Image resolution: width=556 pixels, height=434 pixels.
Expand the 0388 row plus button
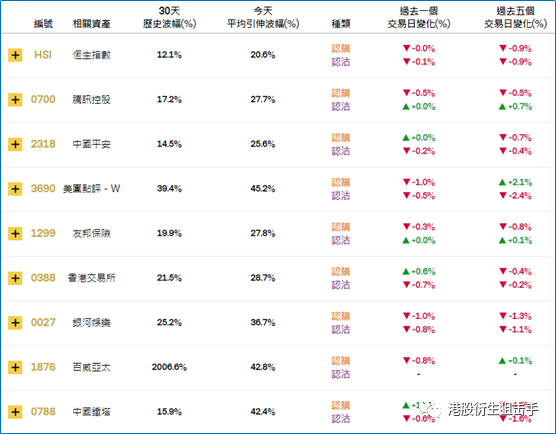[15, 278]
